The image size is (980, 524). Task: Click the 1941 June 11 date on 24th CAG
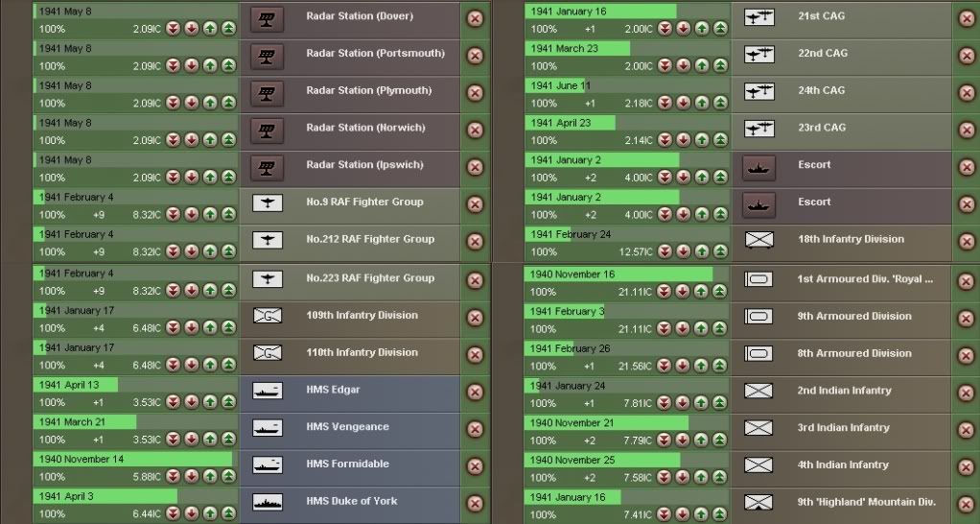tap(560, 85)
